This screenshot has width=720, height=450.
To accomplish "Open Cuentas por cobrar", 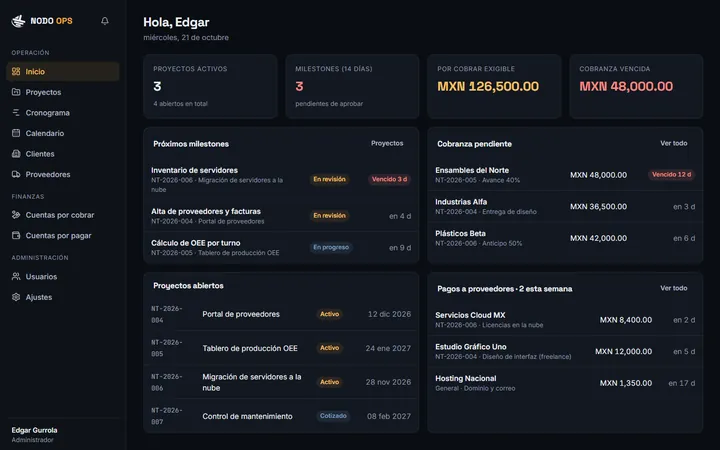I will point(63,215).
